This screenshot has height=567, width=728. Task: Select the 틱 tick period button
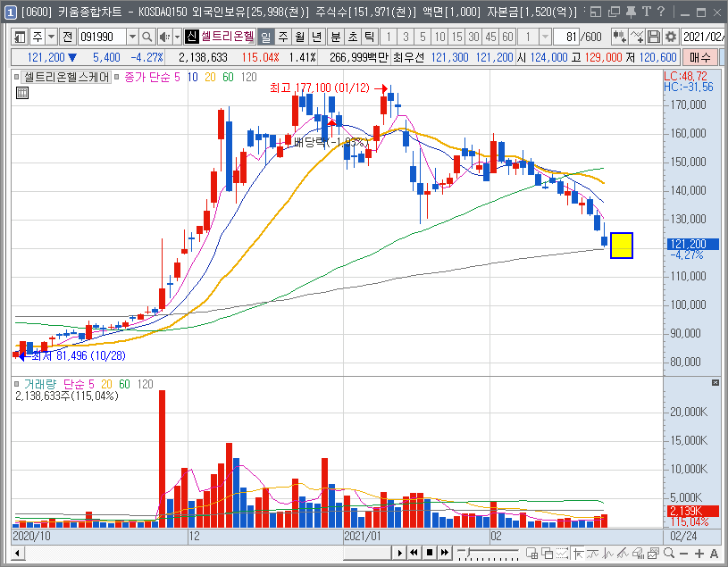point(369,37)
